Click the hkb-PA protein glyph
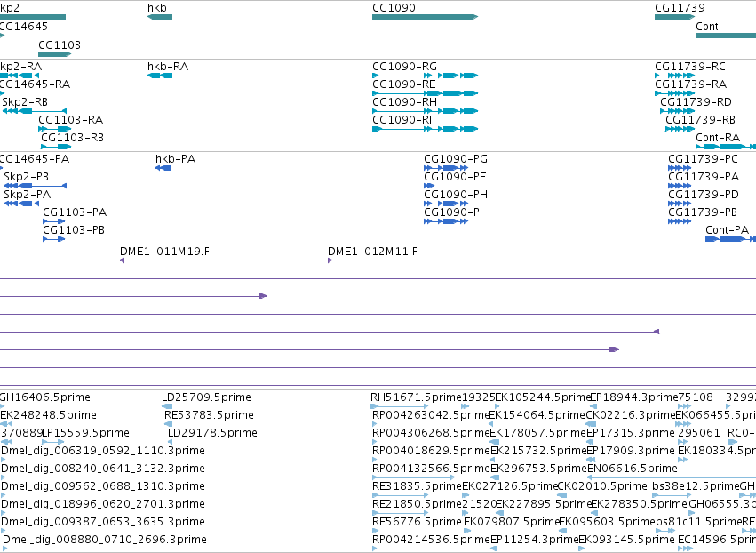The image size is (756, 553). click(163, 168)
